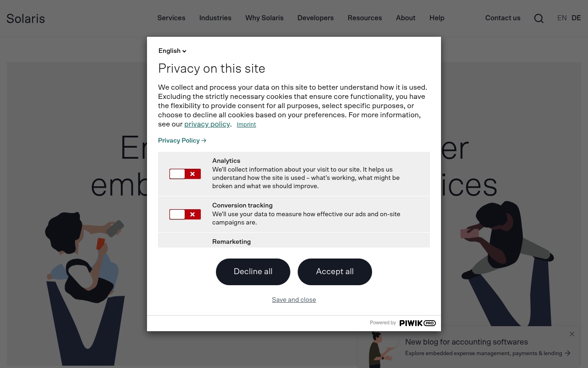Click the Piwik PRO logo

pos(417,323)
